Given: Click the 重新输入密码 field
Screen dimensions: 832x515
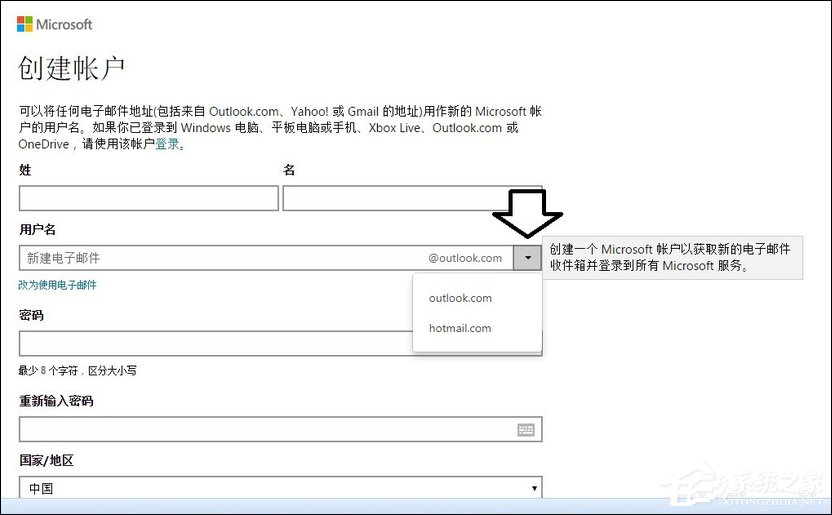Looking at the screenshot, I should [281, 429].
